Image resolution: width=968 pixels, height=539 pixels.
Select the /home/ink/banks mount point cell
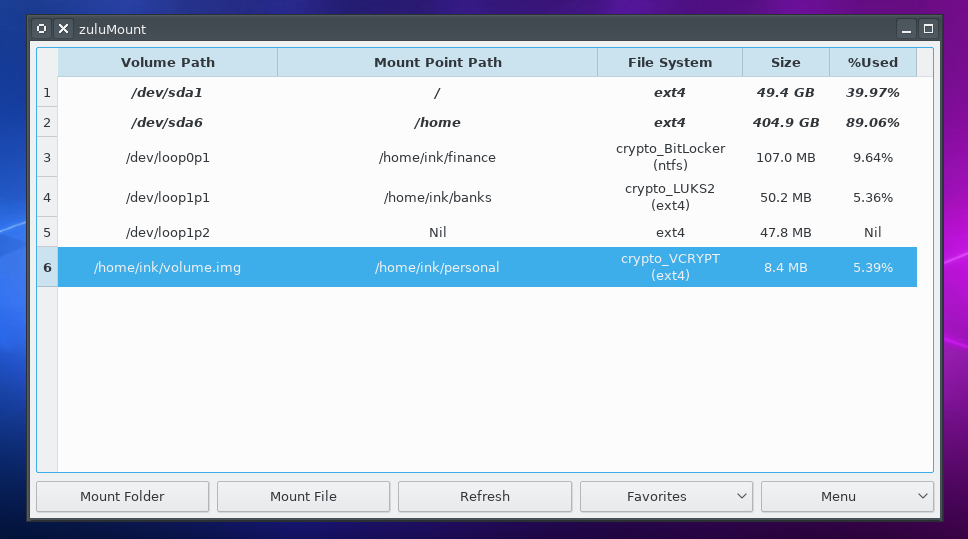(437, 197)
